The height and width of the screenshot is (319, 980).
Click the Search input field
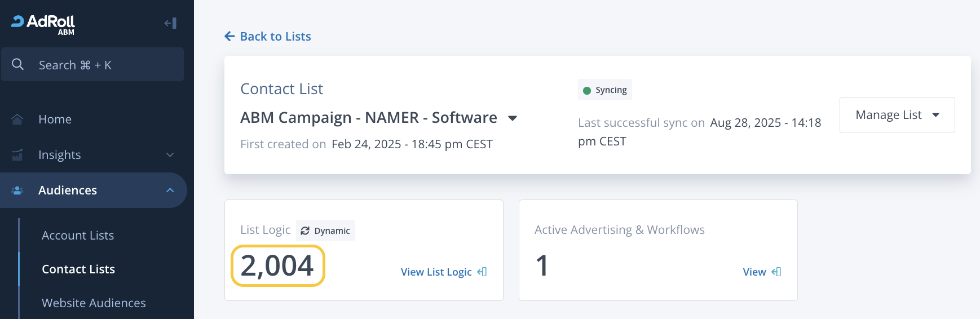pyautogui.click(x=101, y=65)
